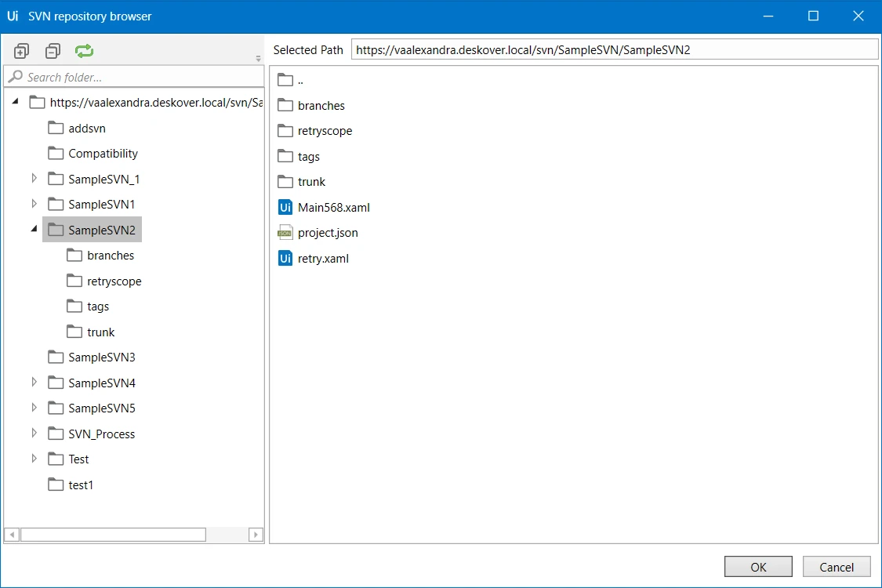The width and height of the screenshot is (882, 588).
Task: Expand the SampleSVN1 tree node
Action: (x=34, y=204)
